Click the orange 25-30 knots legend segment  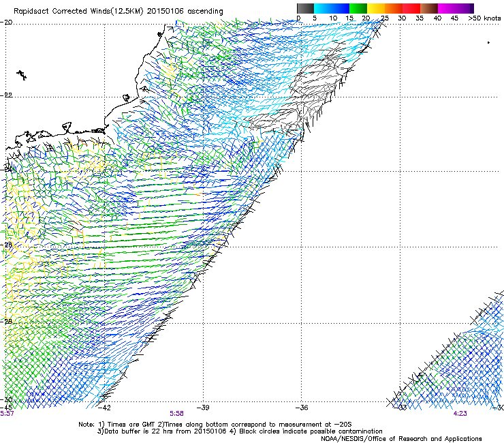tap(394, 8)
